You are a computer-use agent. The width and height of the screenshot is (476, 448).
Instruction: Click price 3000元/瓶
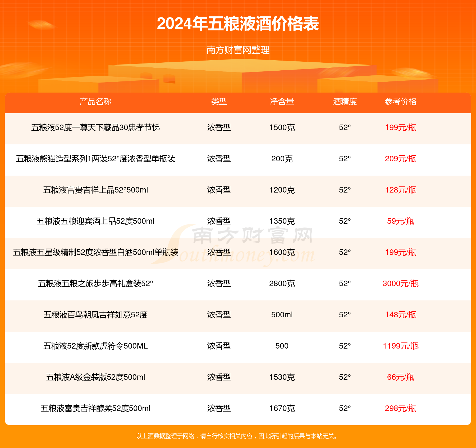pyautogui.click(x=401, y=284)
